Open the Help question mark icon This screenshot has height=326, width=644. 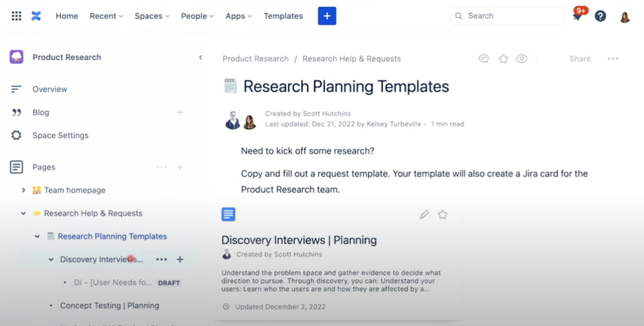click(x=600, y=16)
